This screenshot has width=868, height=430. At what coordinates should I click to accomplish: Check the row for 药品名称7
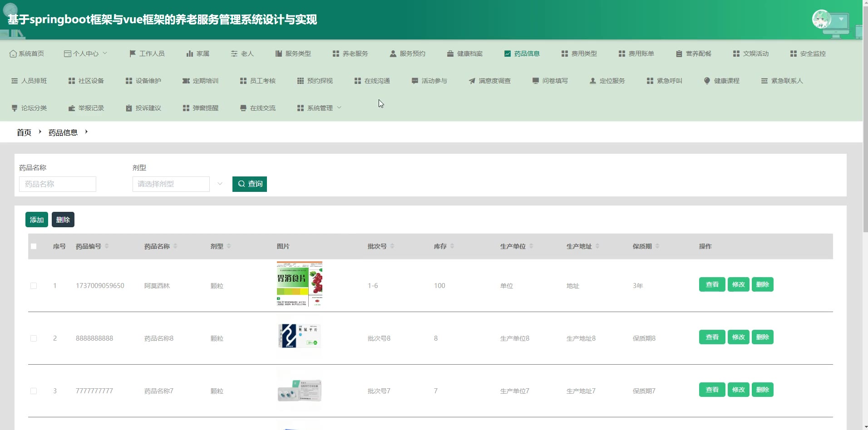(x=34, y=391)
